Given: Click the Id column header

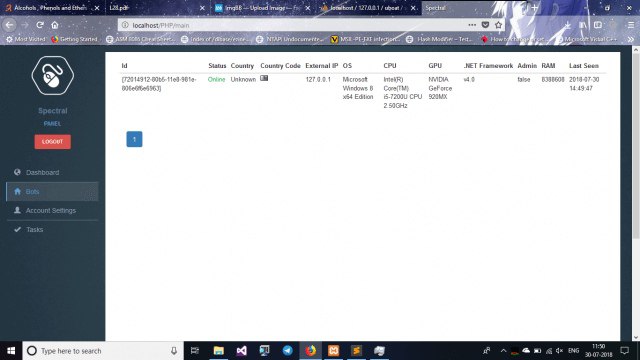Looking at the screenshot, I should [x=124, y=66].
